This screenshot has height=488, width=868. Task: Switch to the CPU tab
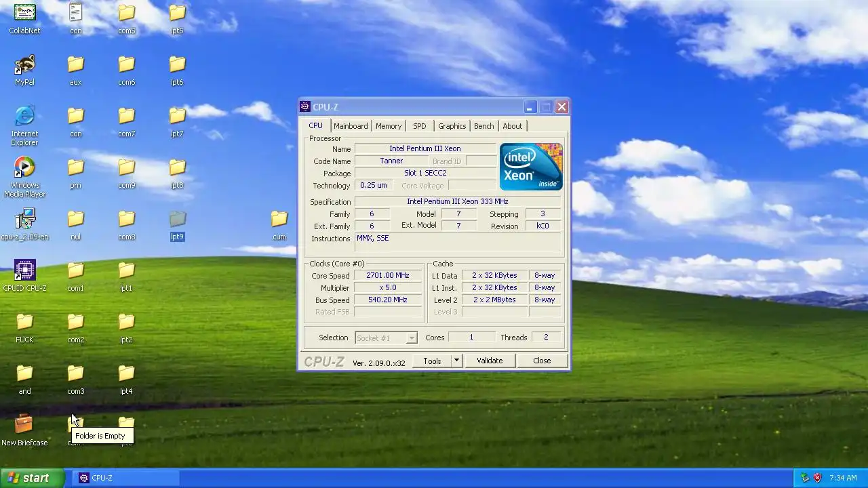pos(316,125)
